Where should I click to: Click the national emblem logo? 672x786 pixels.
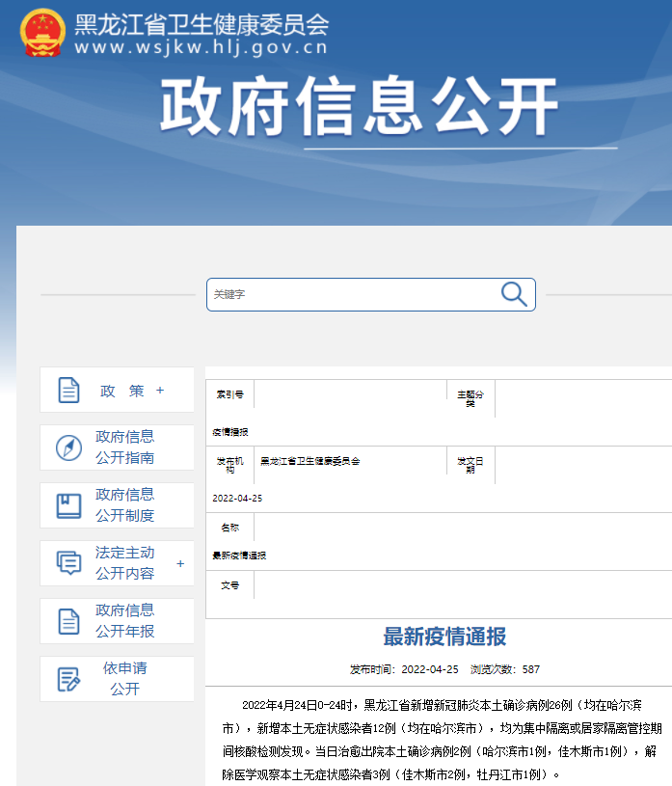click(x=42, y=34)
